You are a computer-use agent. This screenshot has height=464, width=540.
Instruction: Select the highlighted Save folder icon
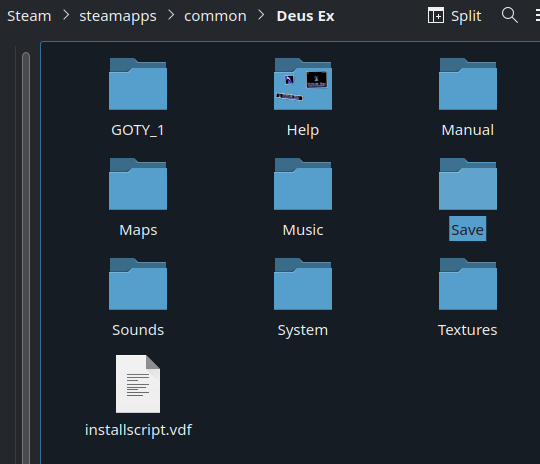click(468, 184)
